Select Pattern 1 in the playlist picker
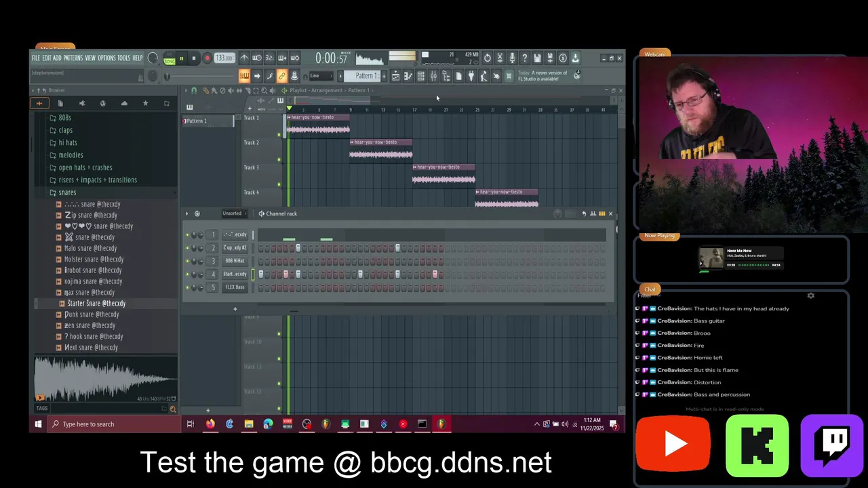Viewport: 868px width, 488px height. click(x=208, y=121)
